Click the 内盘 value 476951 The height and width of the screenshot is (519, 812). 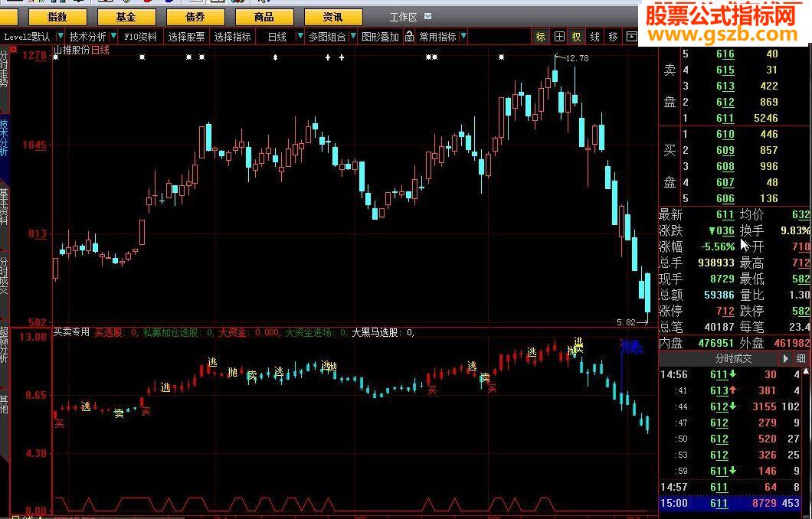click(715, 343)
